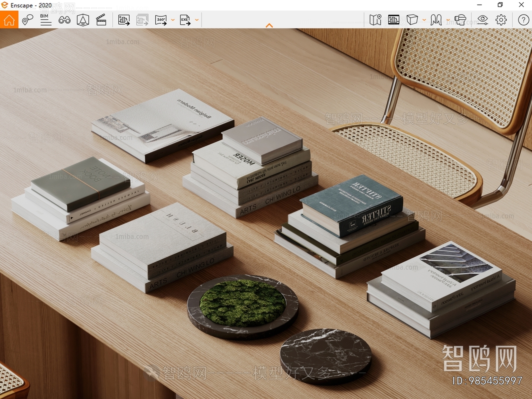Viewport: 532px width, 399px height.
Task: Minimize the Enscape window
Action: point(479,5)
